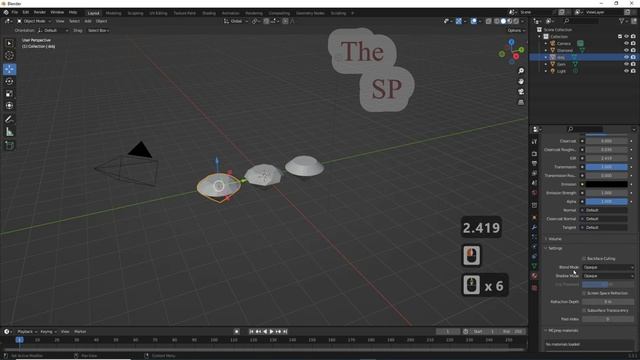Viewport: 640px width, 360px height.
Task: Open the Render properties tab
Action: pyautogui.click(x=534, y=154)
